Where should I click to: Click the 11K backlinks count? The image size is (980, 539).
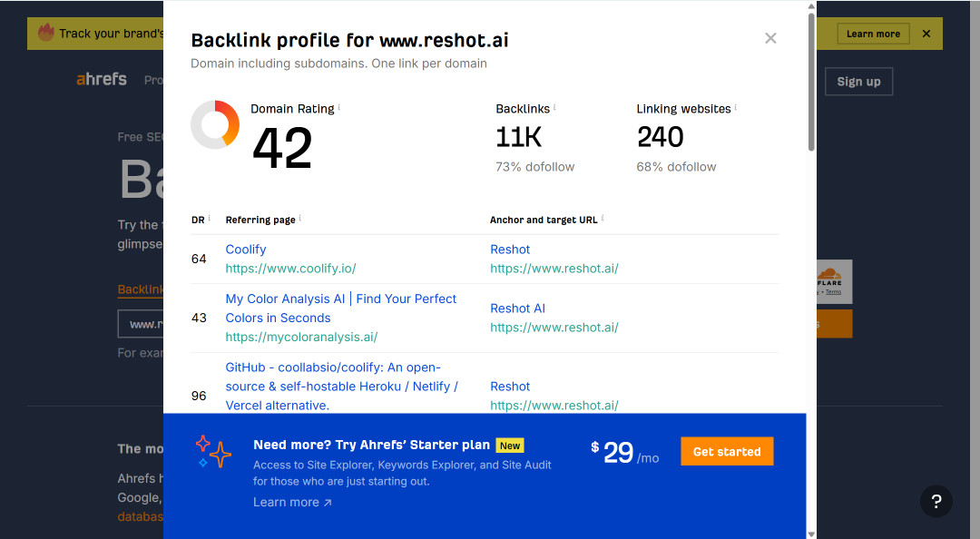519,137
